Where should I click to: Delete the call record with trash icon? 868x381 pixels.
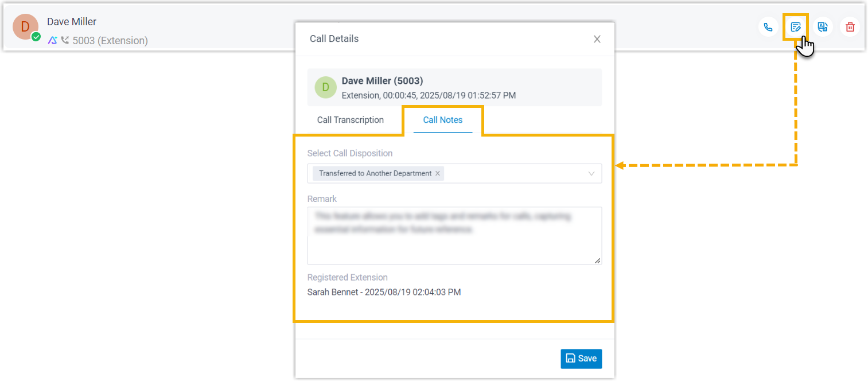850,27
